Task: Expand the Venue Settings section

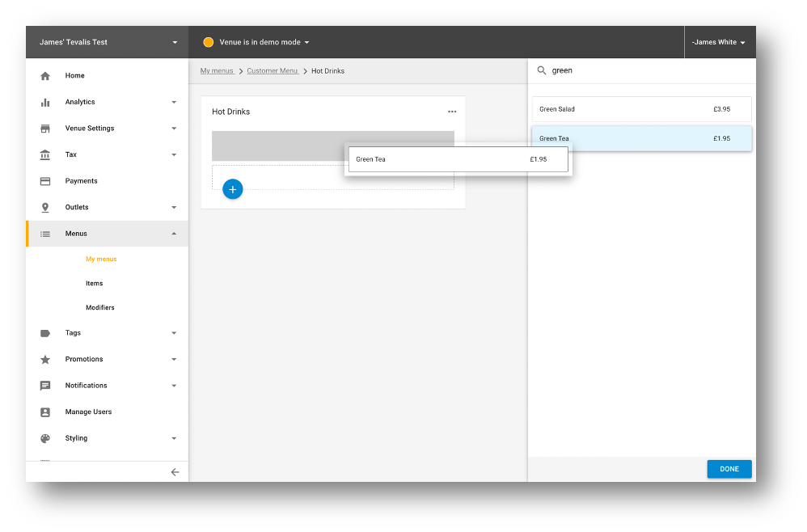Action: (x=173, y=128)
